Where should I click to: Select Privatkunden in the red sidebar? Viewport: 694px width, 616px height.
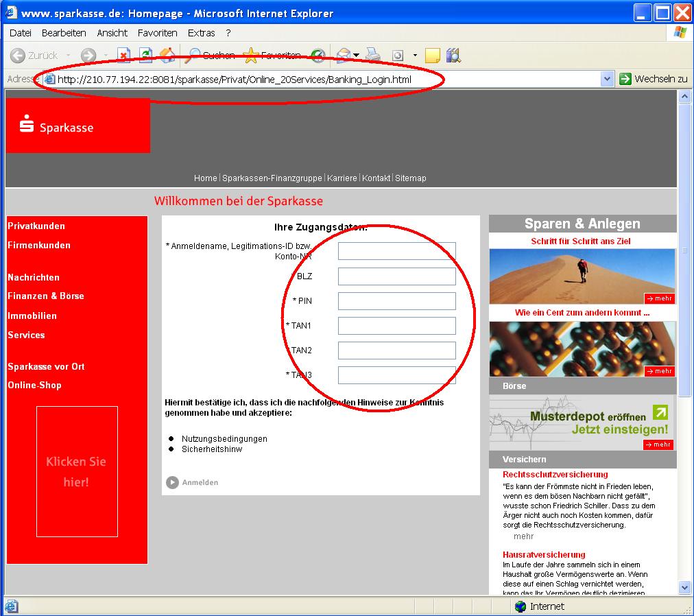click(x=36, y=226)
